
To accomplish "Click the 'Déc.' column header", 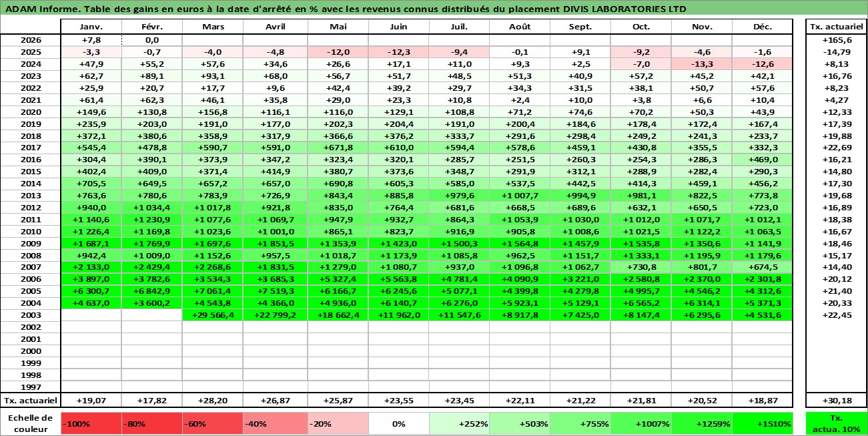I will click(x=763, y=27).
